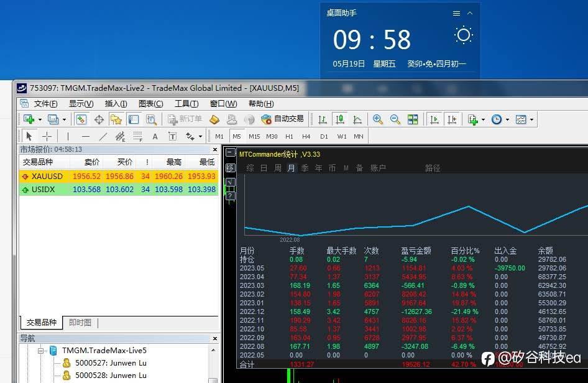Click the MTCommander 移 move button

[230, 168]
